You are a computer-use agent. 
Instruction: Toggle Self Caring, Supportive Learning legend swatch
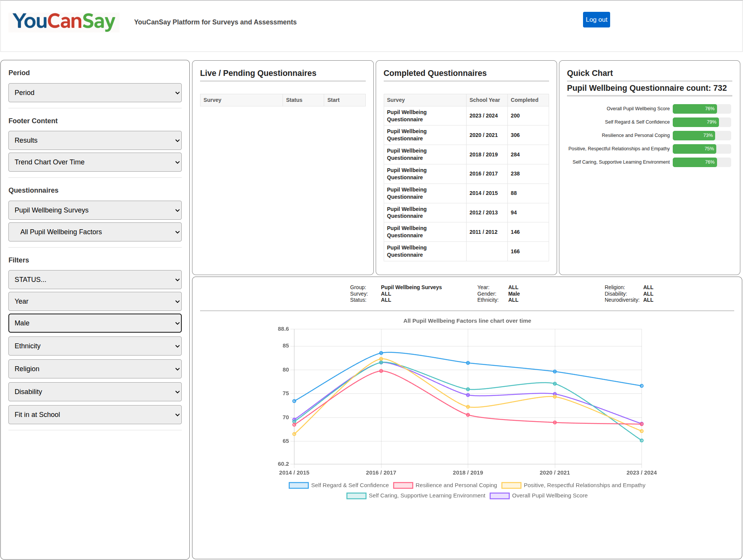click(356, 496)
